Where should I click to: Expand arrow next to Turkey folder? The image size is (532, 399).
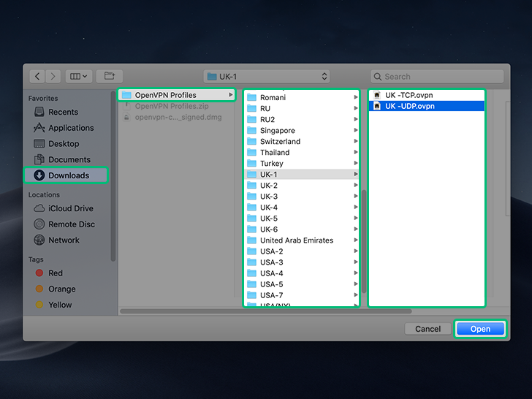coord(356,163)
